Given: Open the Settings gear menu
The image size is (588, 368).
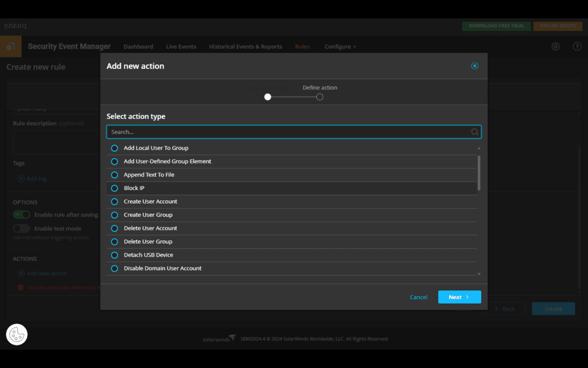Looking at the screenshot, I should click(555, 46).
